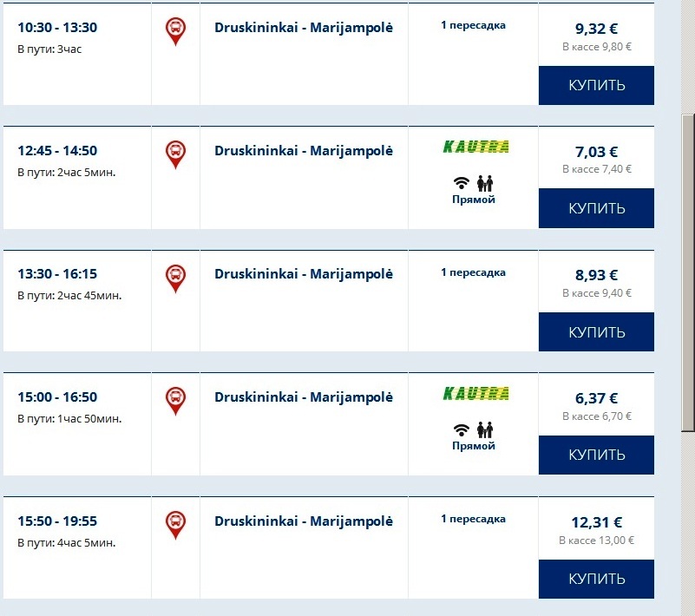Screen dimensions: 695x616
Task: Click bus stop icon for 15:00 departure
Action: [175, 400]
